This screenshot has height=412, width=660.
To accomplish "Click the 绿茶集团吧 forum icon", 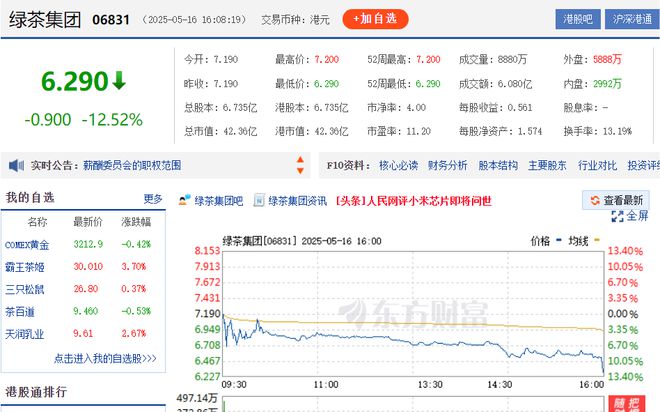I will pyautogui.click(x=185, y=200).
